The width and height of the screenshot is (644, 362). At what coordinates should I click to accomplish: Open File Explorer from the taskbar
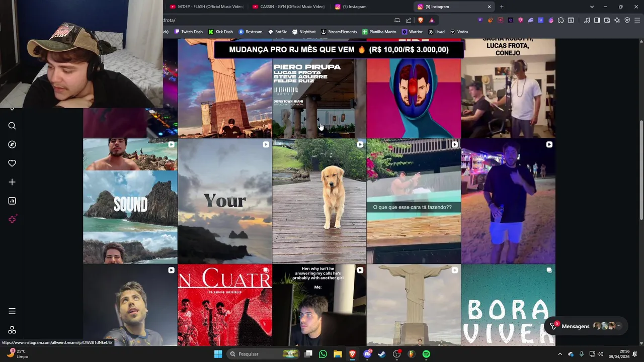click(338, 354)
